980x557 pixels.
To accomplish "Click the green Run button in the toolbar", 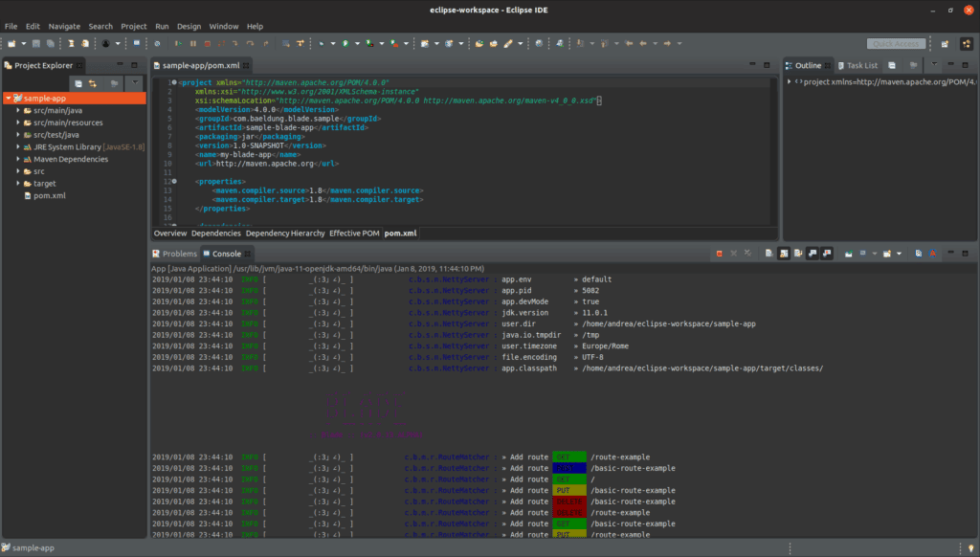I will (345, 44).
